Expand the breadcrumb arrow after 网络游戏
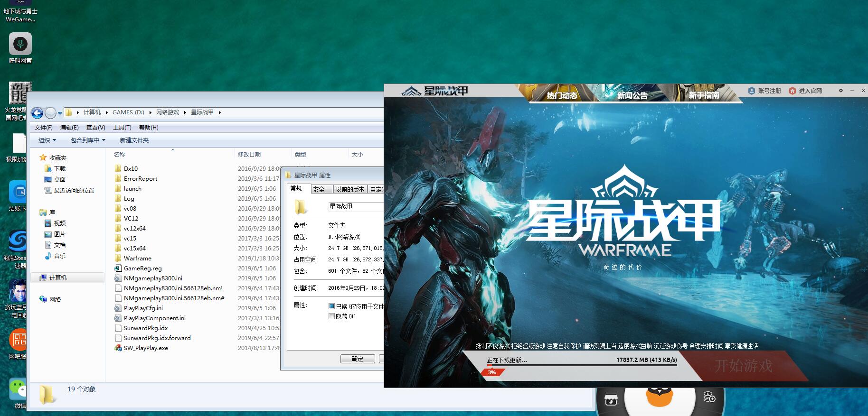Viewport: 868px width, 416px height. (x=185, y=112)
